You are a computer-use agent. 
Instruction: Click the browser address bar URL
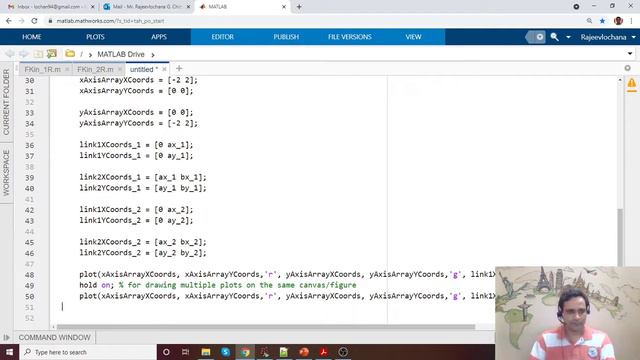tap(110, 21)
